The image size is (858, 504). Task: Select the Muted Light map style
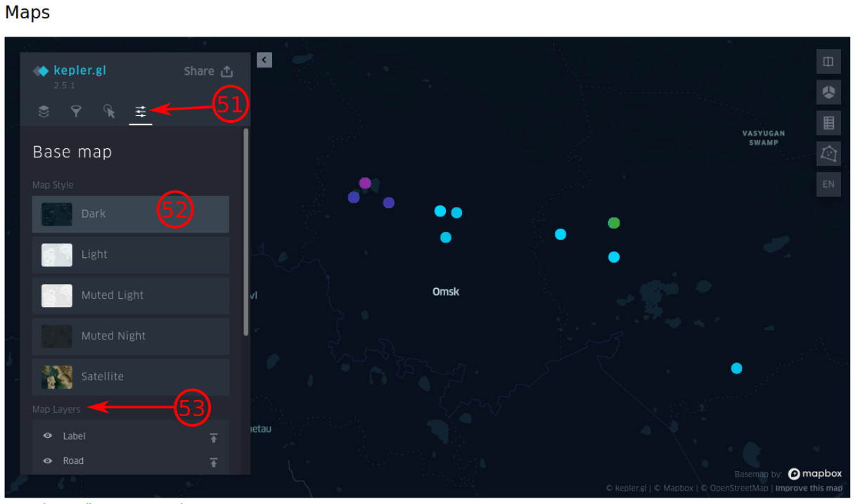(x=130, y=295)
